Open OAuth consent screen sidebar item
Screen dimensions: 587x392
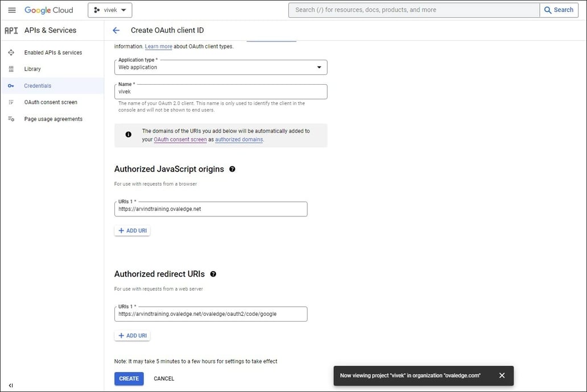(51, 102)
